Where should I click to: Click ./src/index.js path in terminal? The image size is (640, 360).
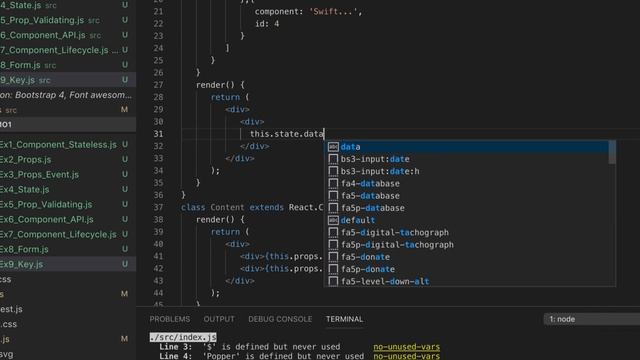(183, 337)
